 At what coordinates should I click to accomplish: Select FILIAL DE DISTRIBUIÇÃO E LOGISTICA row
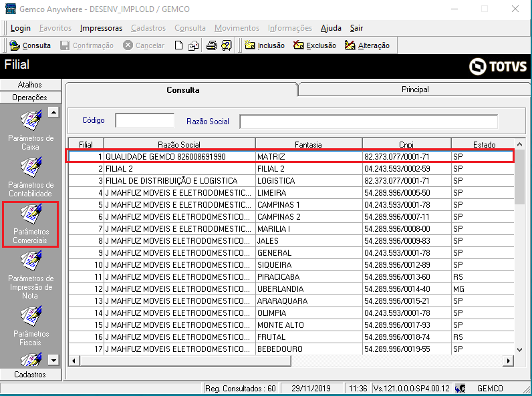point(291,181)
